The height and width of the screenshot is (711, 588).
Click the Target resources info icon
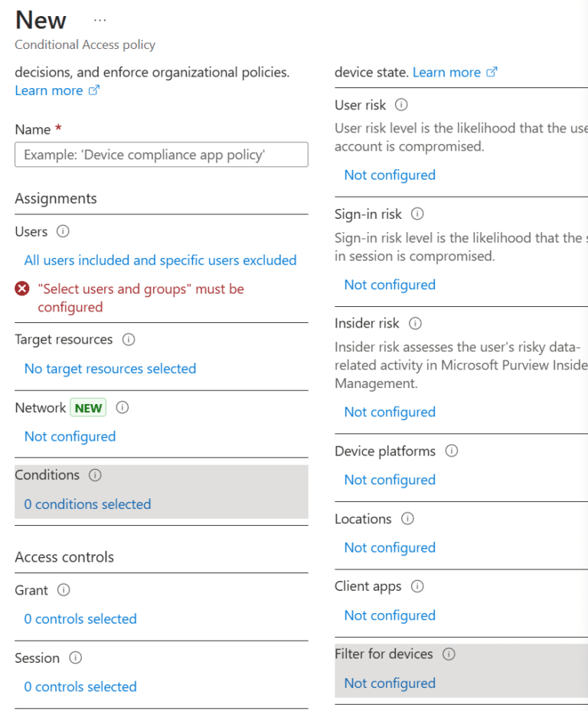pos(127,340)
